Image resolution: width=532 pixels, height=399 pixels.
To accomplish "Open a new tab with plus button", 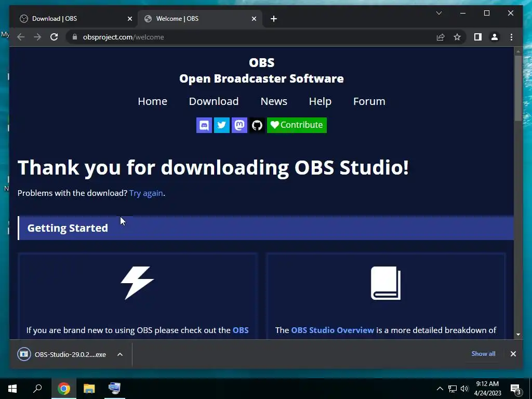I will click(x=274, y=19).
